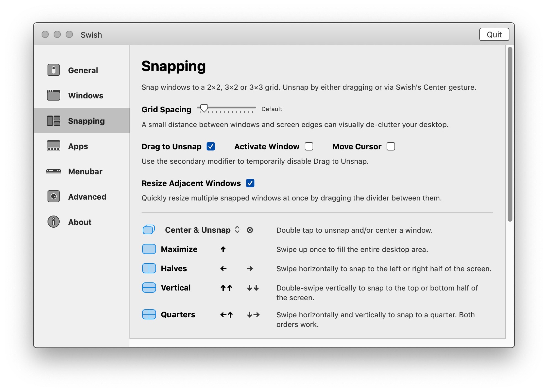Click the Halves split layout icon

(149, 268)
